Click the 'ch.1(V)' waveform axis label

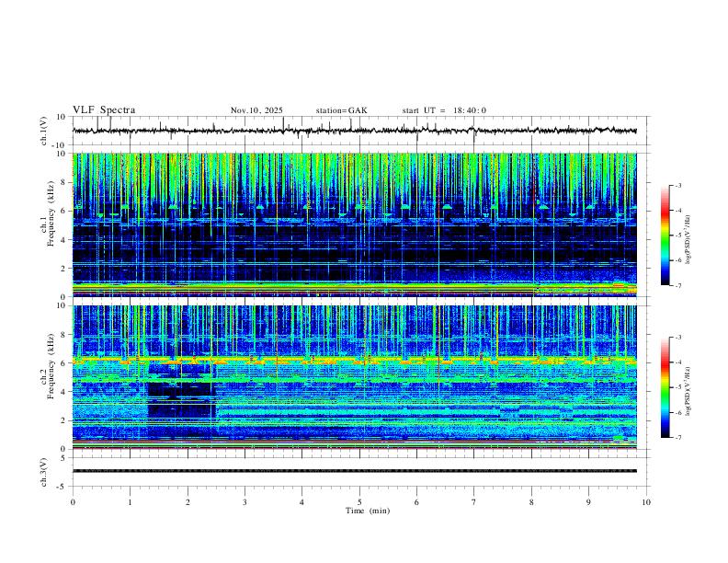point(44,131)
